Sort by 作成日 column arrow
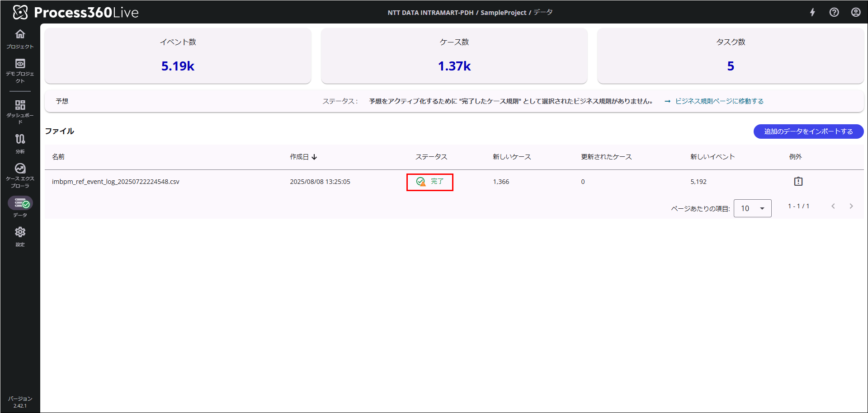868x413 pixels. click(x=314, y=157)
